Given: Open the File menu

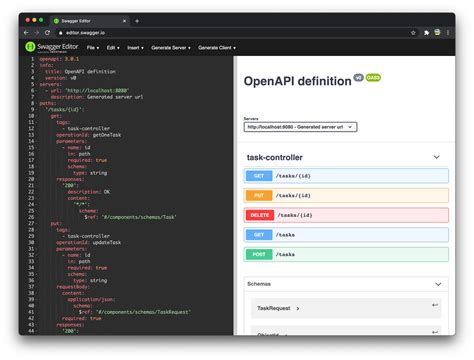Looking at the screenshot, I should point(93,48).
